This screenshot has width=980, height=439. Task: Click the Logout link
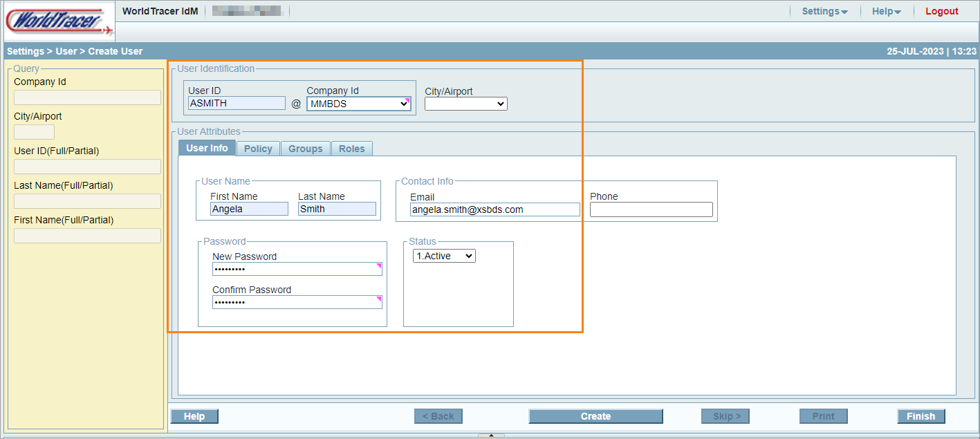[941, 12]
